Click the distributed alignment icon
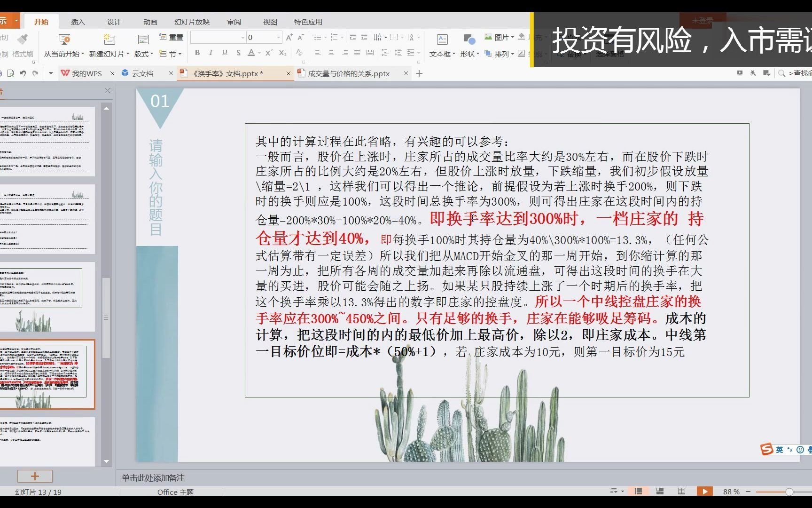This screenshot has height=508, width=812. (x=370, y=53)
